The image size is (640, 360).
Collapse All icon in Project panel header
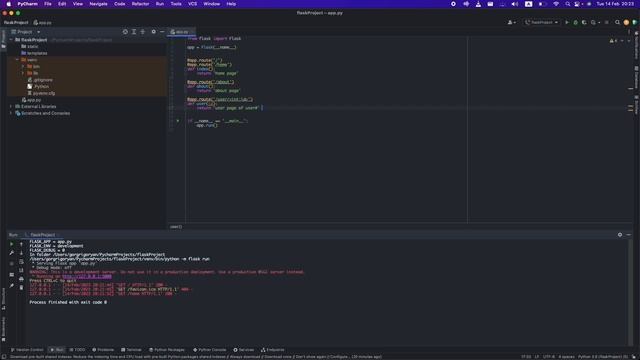click(x=142, y=31)
